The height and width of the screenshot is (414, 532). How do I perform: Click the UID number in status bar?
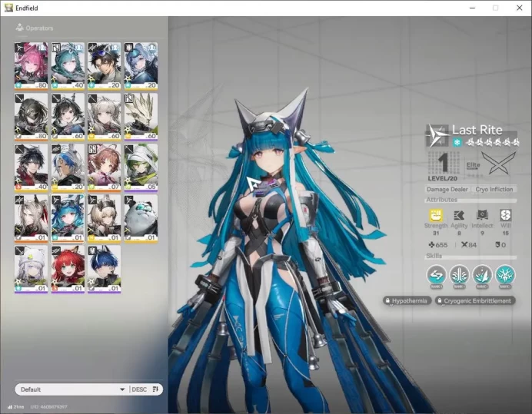point(48,406)
